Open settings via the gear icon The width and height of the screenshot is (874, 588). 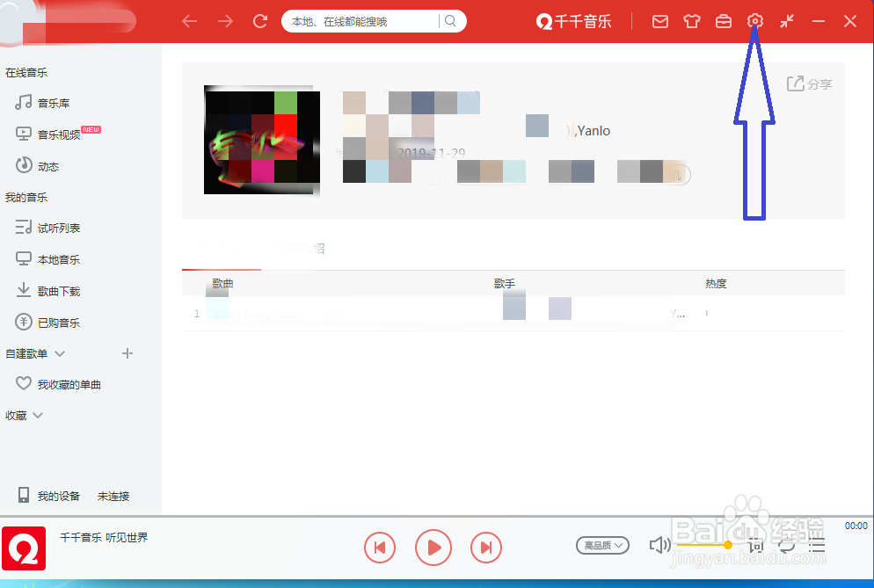754,21
